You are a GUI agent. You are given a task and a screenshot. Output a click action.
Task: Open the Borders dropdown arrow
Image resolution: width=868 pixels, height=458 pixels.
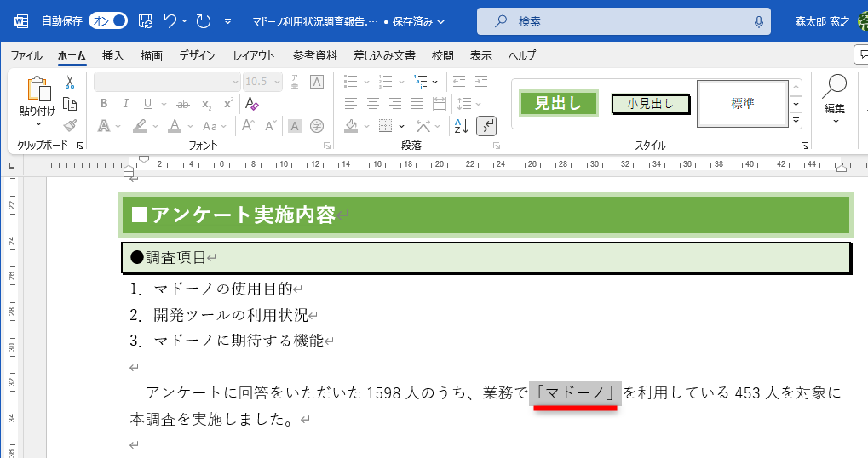click(x=401, y=126)
